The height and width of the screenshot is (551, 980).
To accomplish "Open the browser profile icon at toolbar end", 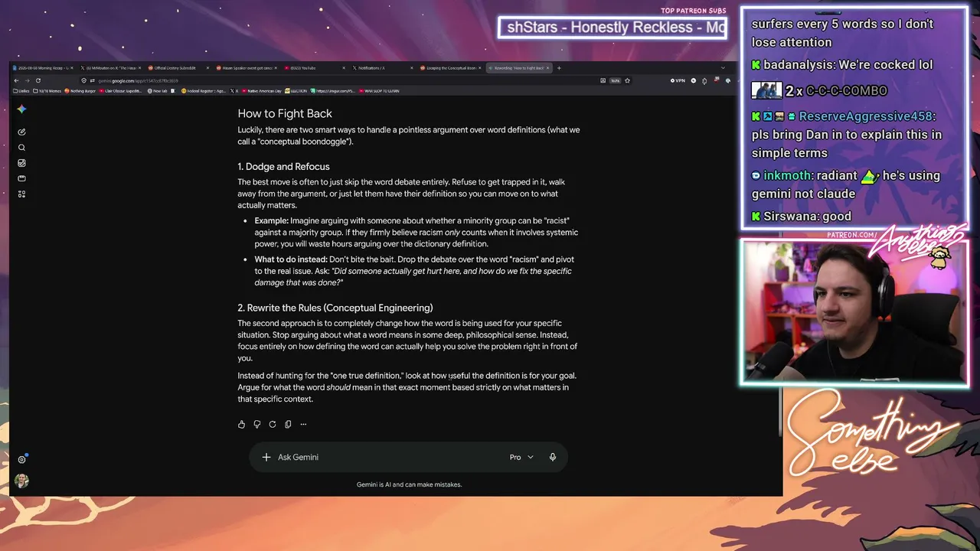I will 727,80.
